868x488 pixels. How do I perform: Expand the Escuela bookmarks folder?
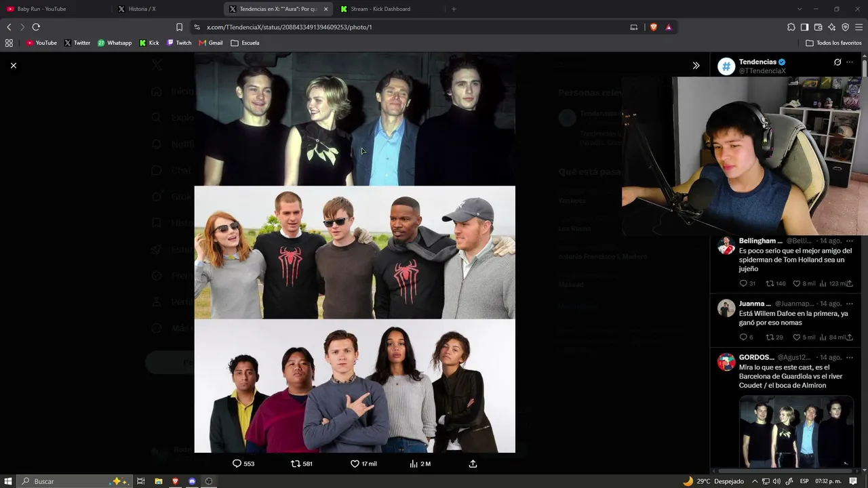tap(245, 43)
